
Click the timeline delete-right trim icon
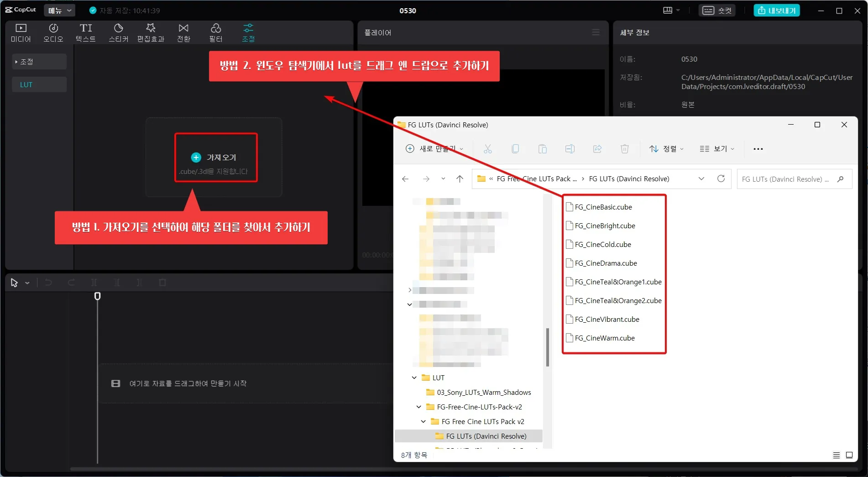point(139,283)
